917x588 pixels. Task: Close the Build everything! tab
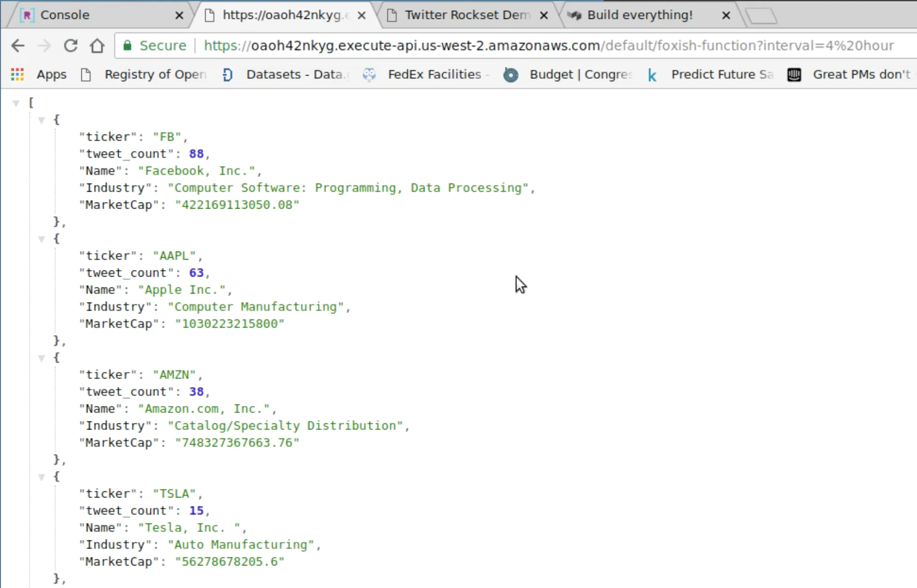tap(726, 15)
